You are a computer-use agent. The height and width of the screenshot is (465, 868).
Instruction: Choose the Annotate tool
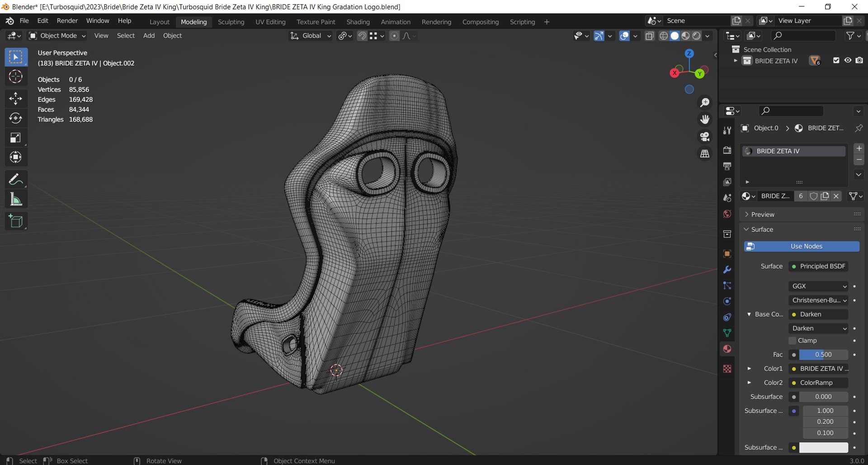[16, 180]
